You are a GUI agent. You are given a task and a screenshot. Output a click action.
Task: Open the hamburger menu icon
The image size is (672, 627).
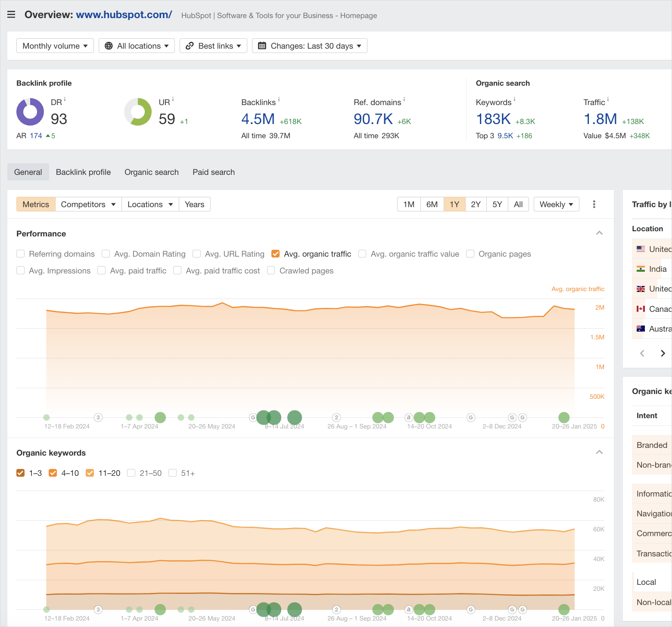(11, 15)
